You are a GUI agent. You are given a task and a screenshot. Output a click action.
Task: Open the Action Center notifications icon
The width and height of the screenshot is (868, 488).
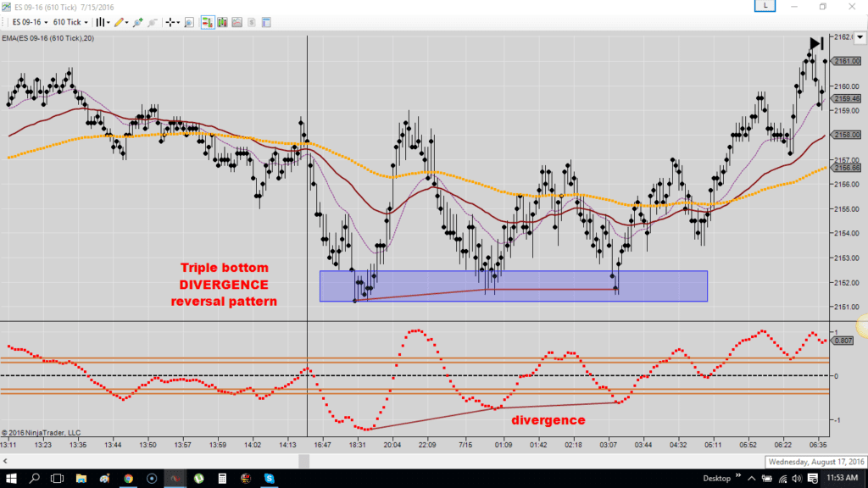click(812, 478)
